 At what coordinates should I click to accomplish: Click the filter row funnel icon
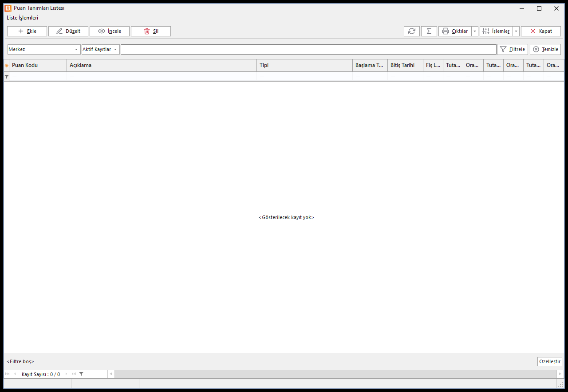pyautogui.click(x=7, y=77)
